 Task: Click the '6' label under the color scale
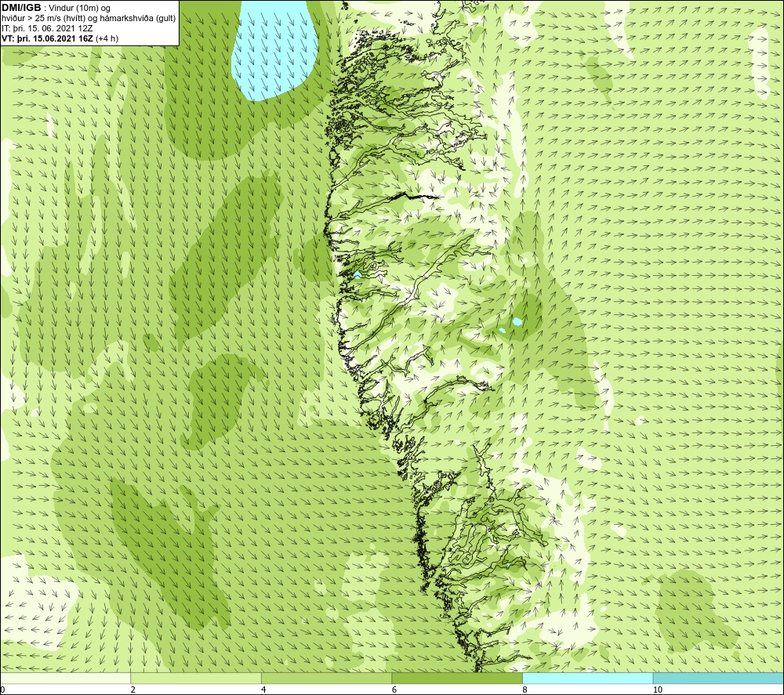(x=394, y=690)
